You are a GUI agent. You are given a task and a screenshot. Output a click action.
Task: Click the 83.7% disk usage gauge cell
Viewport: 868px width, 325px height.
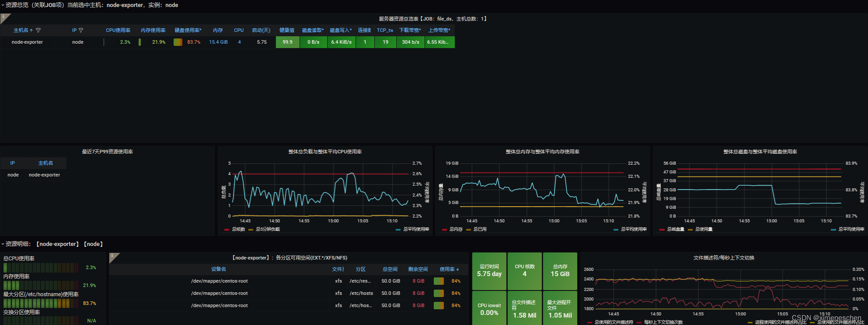[x=187, y=42]
